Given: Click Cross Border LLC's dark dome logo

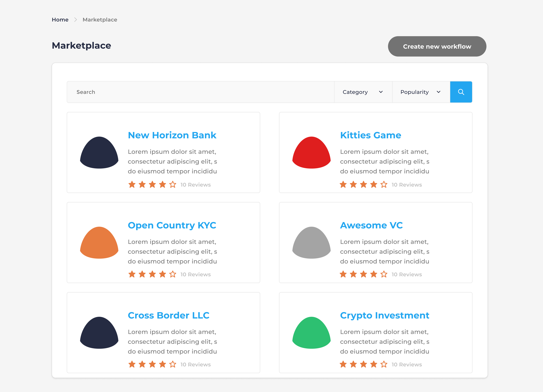Looking at the screenshot, I should coord(99,333).
